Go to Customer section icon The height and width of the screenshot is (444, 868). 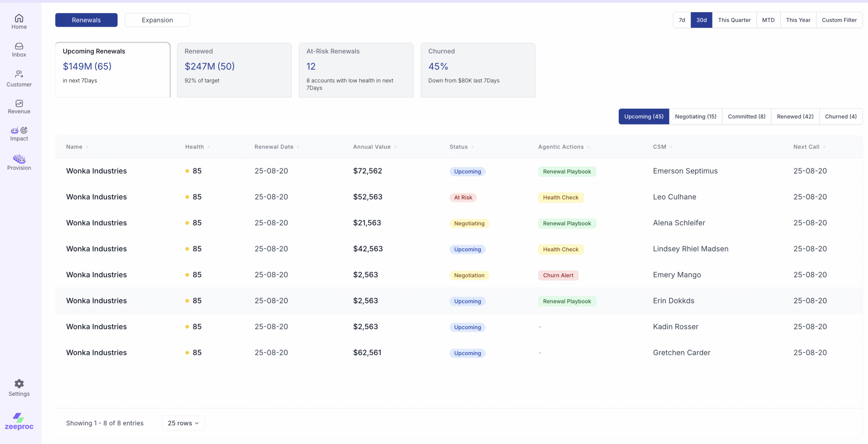pos(19,74)
